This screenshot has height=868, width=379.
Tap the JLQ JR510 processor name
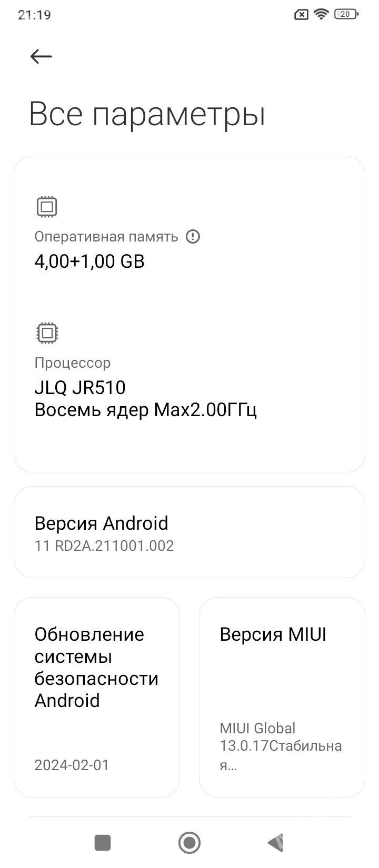coord(80,388)
